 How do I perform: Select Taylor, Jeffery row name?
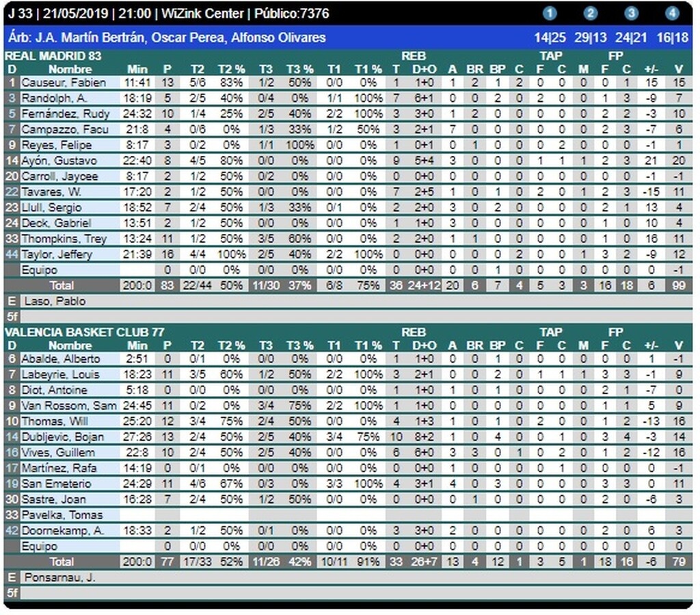pos(57,254)
